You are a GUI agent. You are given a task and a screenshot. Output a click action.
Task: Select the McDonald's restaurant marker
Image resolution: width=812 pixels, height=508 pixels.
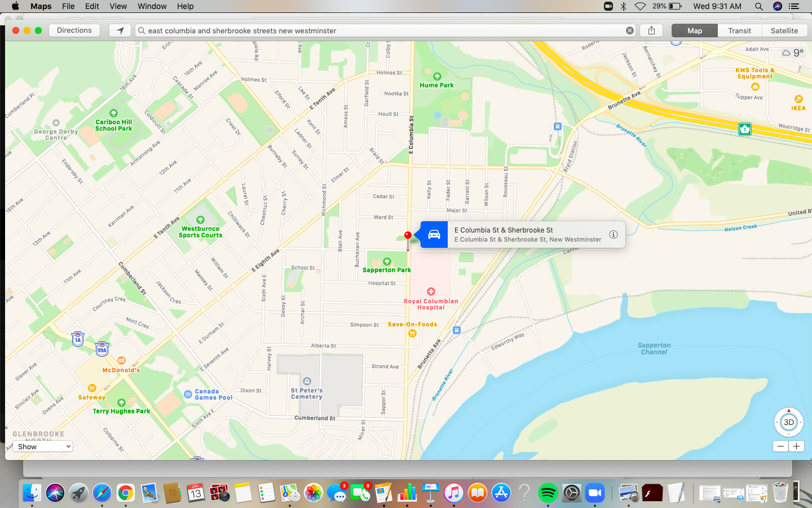(x=121, y=361)
